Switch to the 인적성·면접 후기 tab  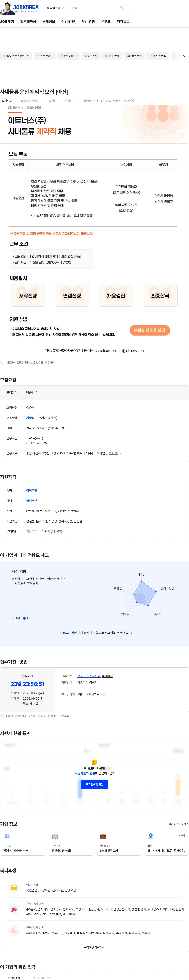[x=42, y=978]
